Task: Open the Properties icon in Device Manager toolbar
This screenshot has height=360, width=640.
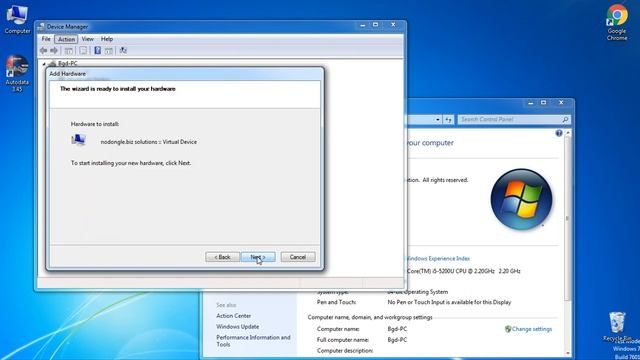Action: [83, 51]
